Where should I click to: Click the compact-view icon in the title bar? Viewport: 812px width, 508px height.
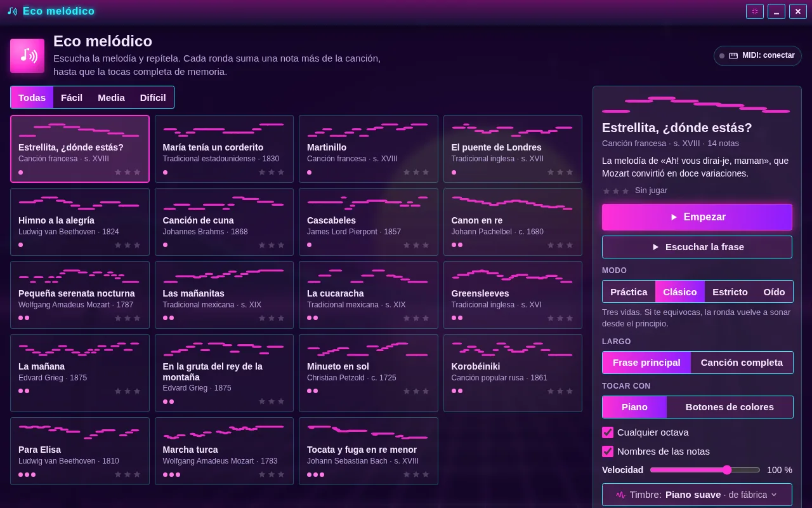click(755, 11)
